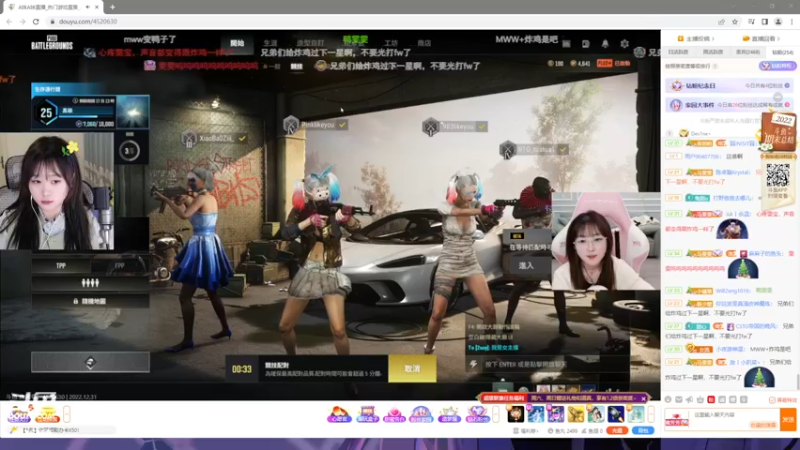Reload the douyu.com page
This screenshot has width=800, height=450.
[36, 21]
